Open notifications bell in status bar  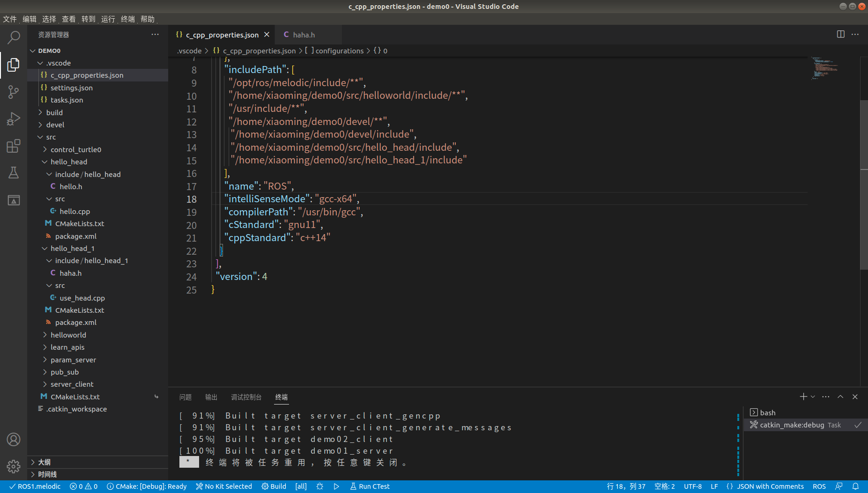[x=855, y=486]
